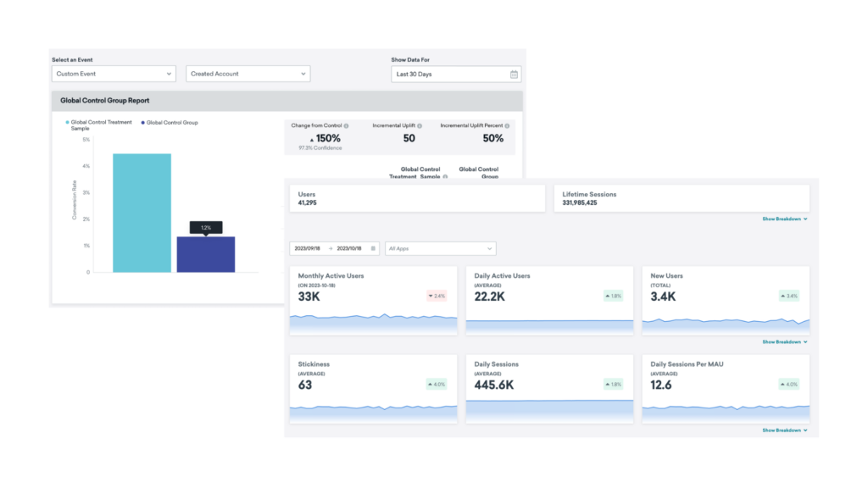Toggle Global Control Group legend item
868x488 pixels.
[x=170, y=123]
